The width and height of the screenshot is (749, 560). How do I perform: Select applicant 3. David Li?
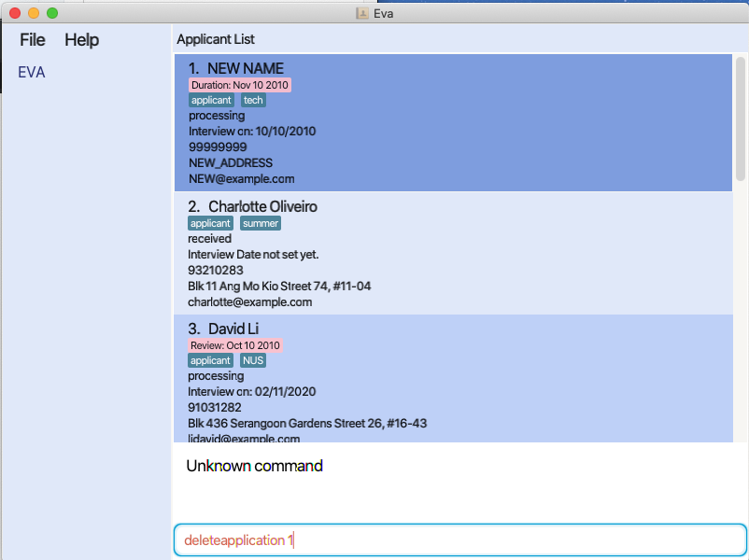coord(453,378)
